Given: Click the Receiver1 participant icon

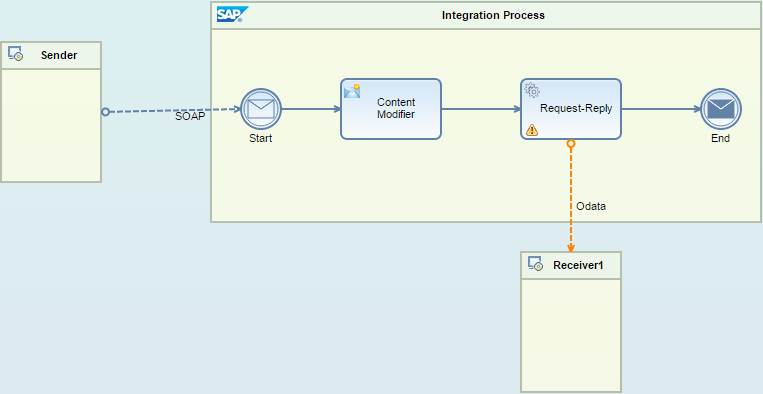Looking at the screenshot, I should (x=535, y=264).
